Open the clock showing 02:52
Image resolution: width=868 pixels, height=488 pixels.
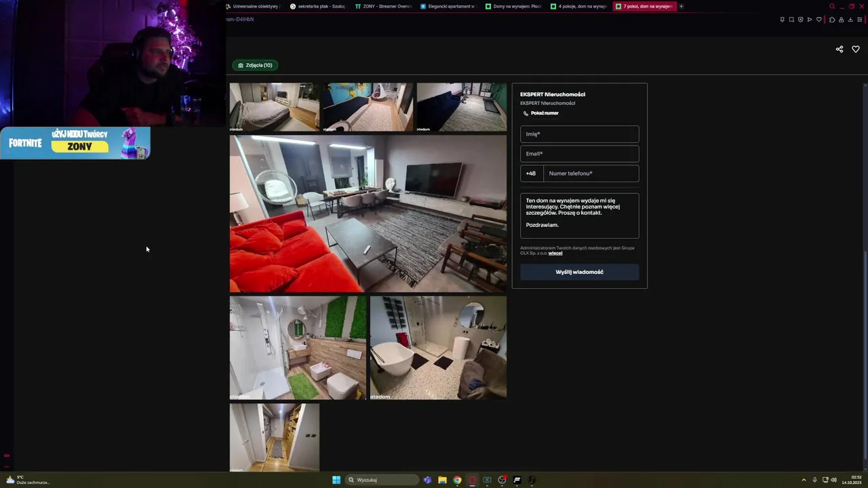852,480
